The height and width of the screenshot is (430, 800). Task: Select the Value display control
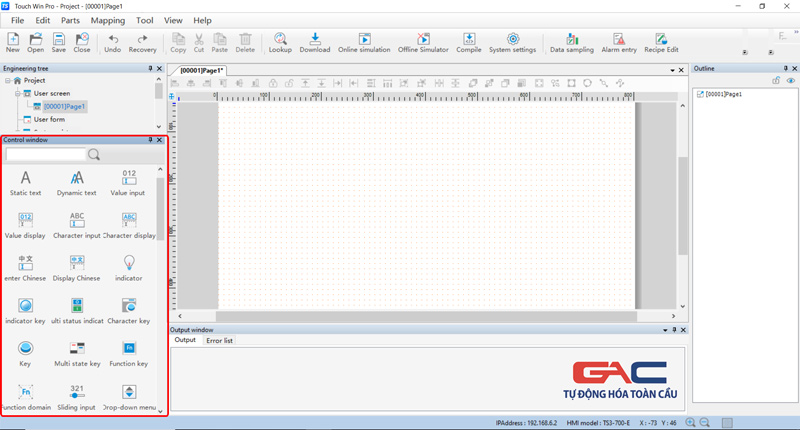pyautogui.click(x=25, y=226)
